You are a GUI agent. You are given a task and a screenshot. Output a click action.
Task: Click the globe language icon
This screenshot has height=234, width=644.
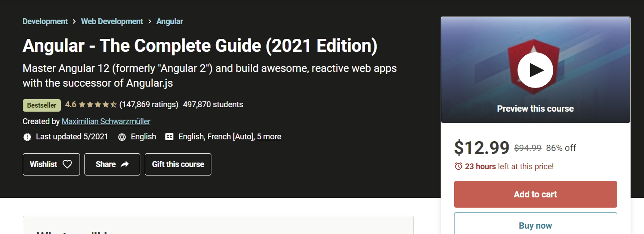click(x=122, y=137)
